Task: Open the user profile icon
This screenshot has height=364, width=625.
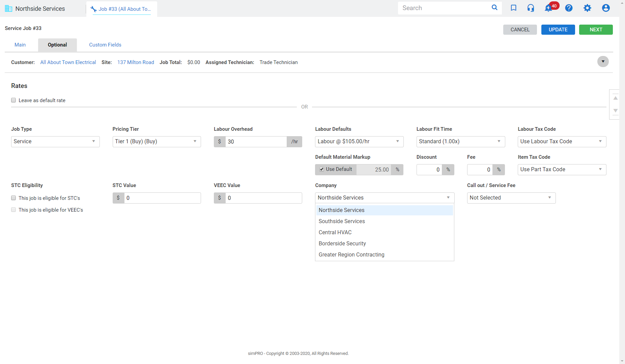Action: [605, 8]
